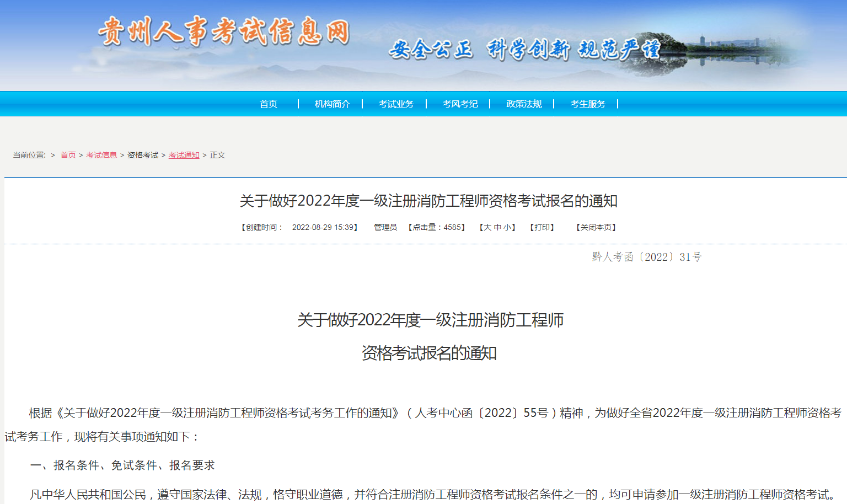Open the 首页 navigation menu item
847x504 pixels.
[269, 104]
